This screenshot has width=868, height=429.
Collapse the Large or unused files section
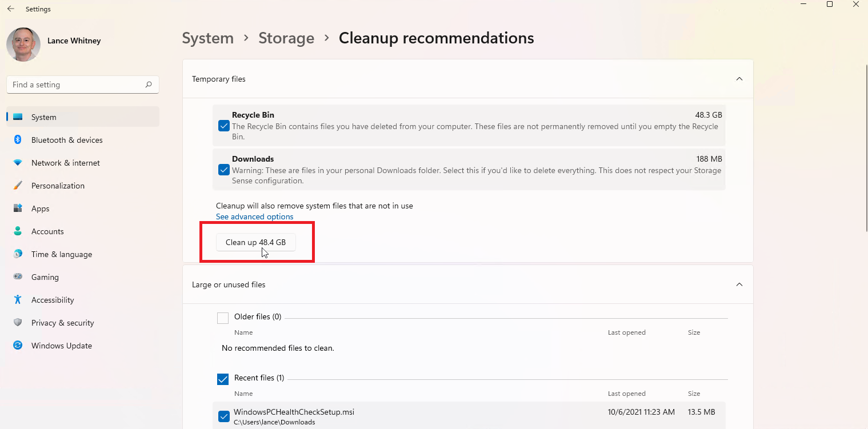click(x=739, y=284)
